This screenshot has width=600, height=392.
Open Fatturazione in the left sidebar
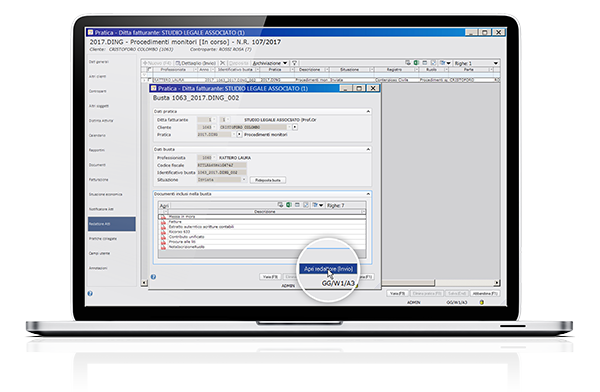coord(99,180)
